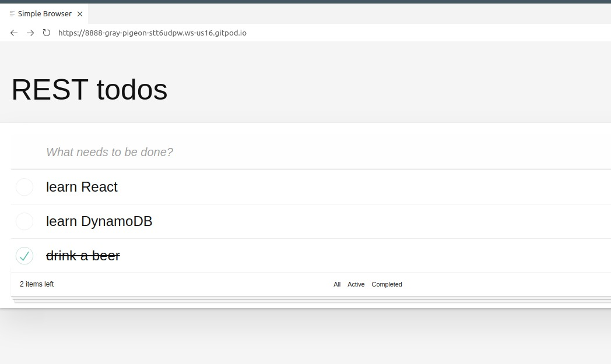
Task: Click the empty circle beside 'learn DynamoDB'
Action: point(24,221)
